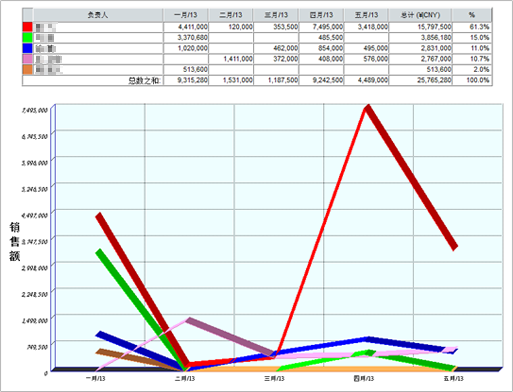The image size is (513, 392).
Task: Click the 2,248,500 y-axis label
Action: click(35, 294)
